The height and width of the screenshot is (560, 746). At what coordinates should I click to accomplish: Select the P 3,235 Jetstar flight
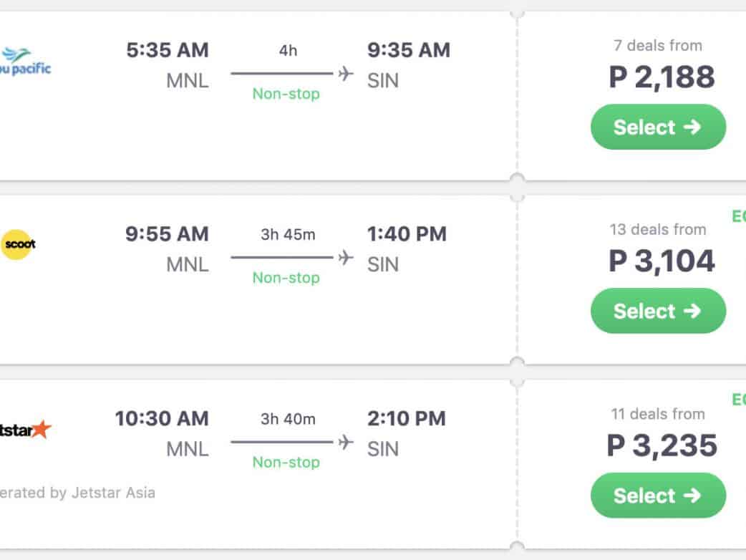pyautogui.click(x=657, y=496)
